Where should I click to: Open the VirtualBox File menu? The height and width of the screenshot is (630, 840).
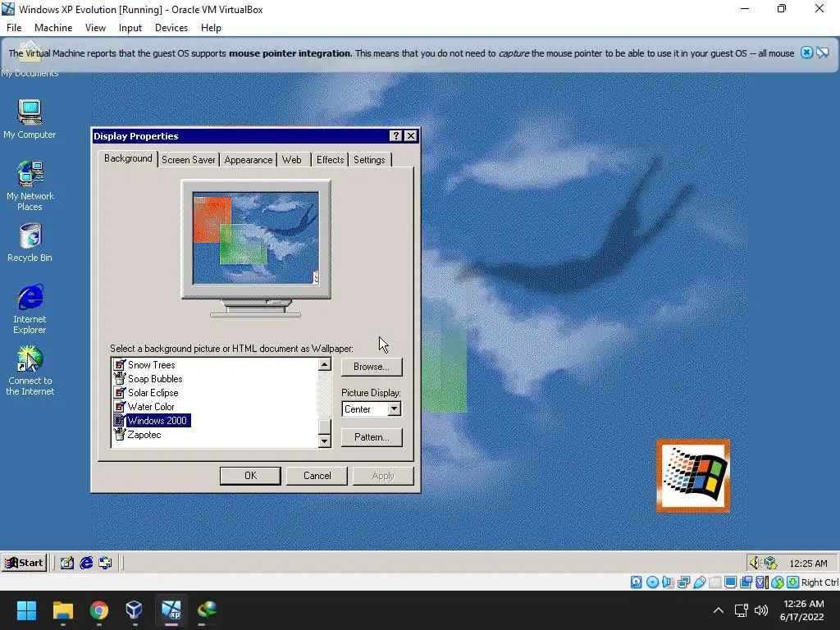(x=14, y=28)
